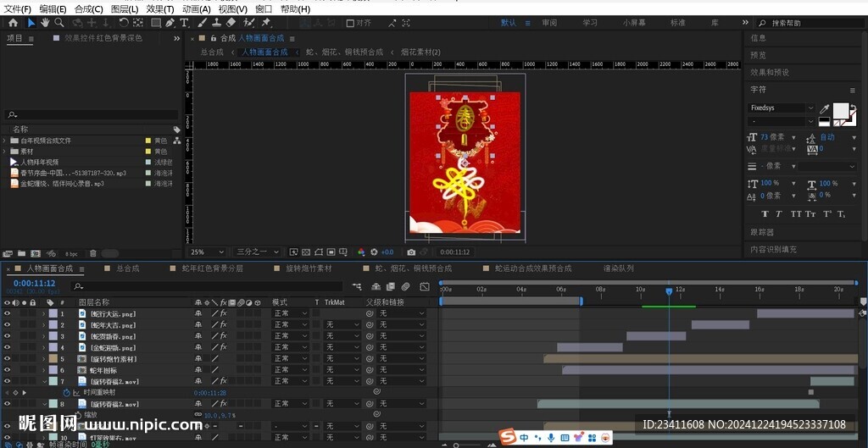Select the Zoom magnifier tool
Screen dimensions: 868x448
tap(59, 23)
